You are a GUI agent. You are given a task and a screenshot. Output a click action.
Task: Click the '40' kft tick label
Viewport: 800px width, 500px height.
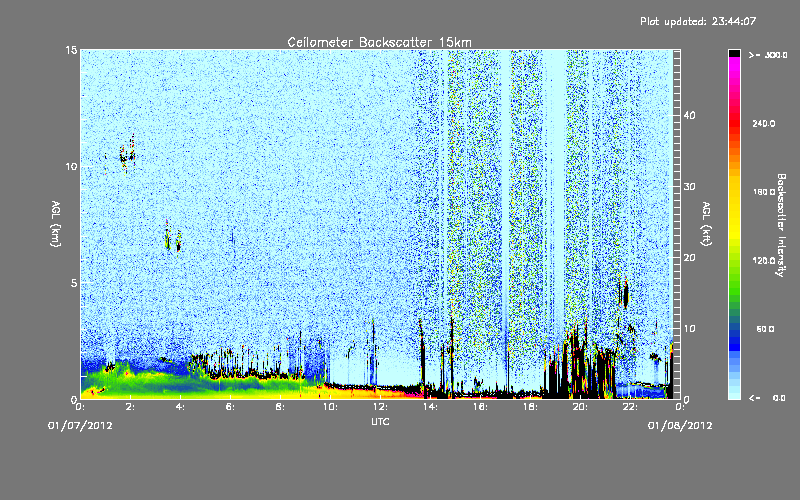(689, 115)
